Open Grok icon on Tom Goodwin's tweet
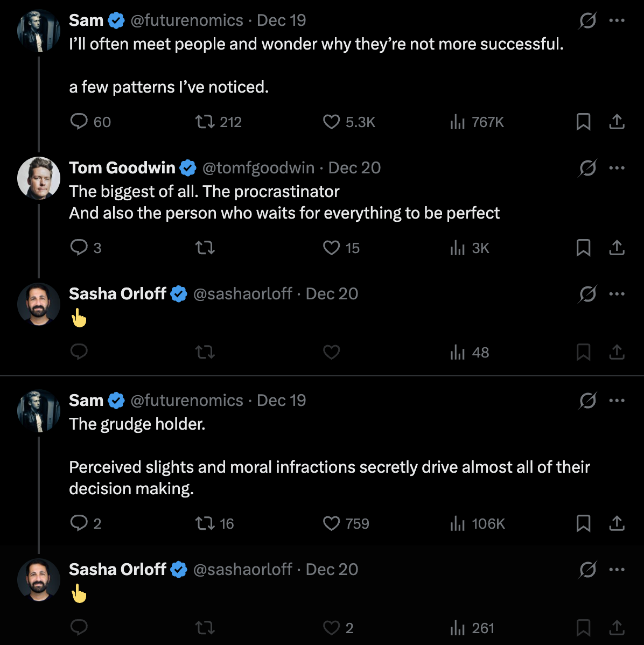Screen dimensions: 644x645 587,169
